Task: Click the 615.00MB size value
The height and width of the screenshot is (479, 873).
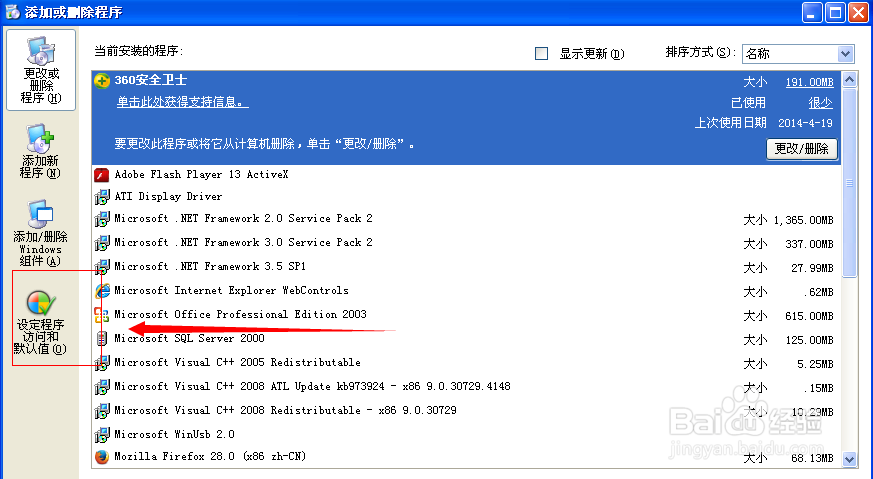Action: tap(809, 316)
